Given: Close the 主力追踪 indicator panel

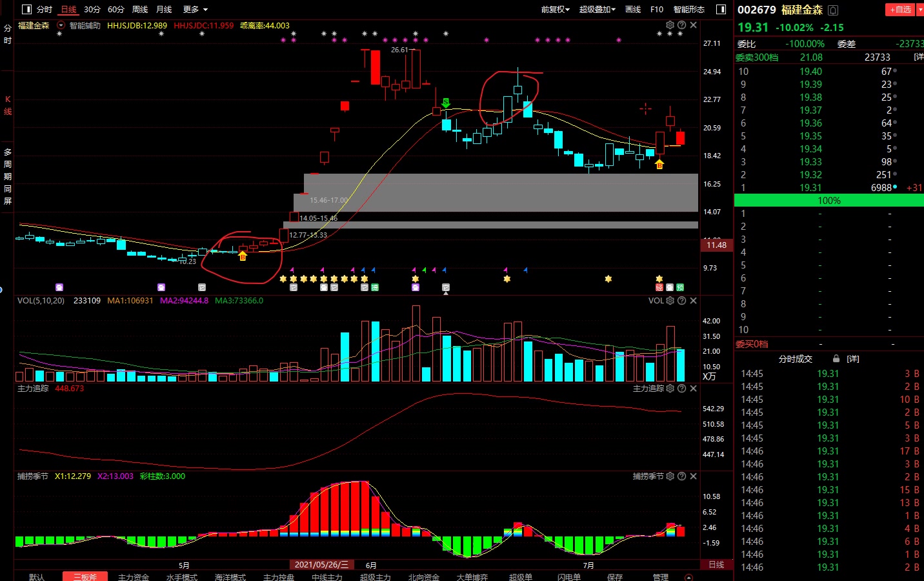Looking at the screenshot, I should [x=693, y=389].
